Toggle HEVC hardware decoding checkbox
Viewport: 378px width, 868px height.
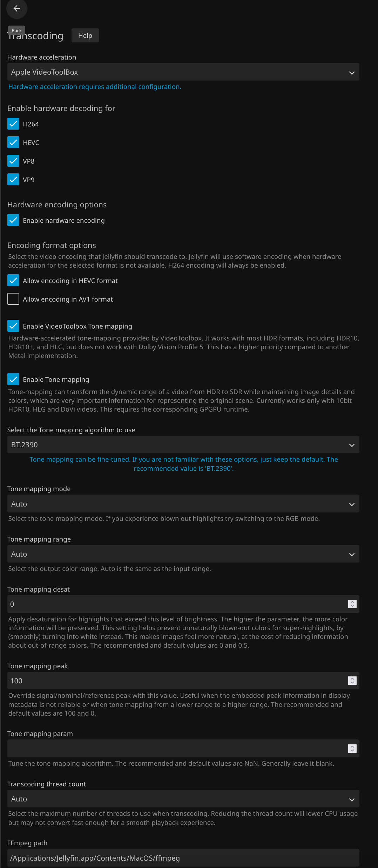(x=13, y=143)
